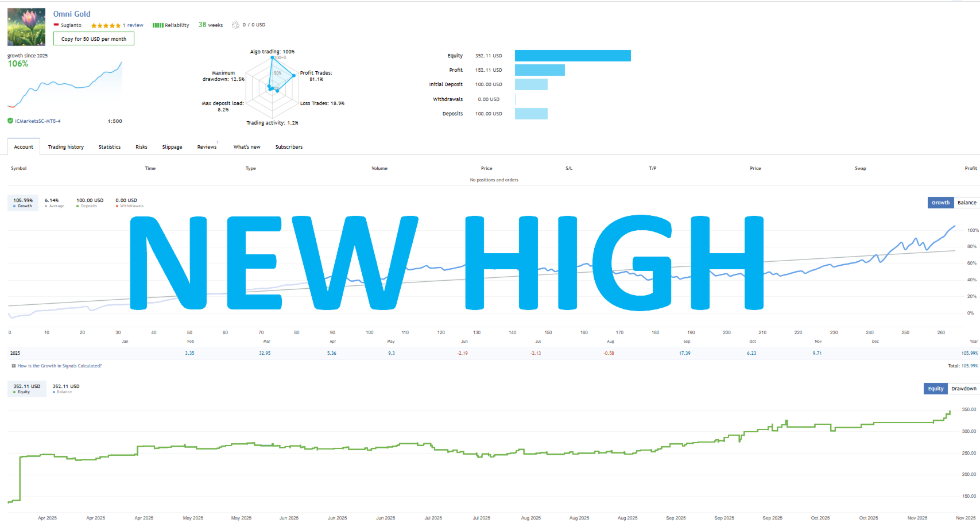Open the '1 review' link
This screenshot has height=527, width=980.
pyautogui.click(x=133, y=25)
